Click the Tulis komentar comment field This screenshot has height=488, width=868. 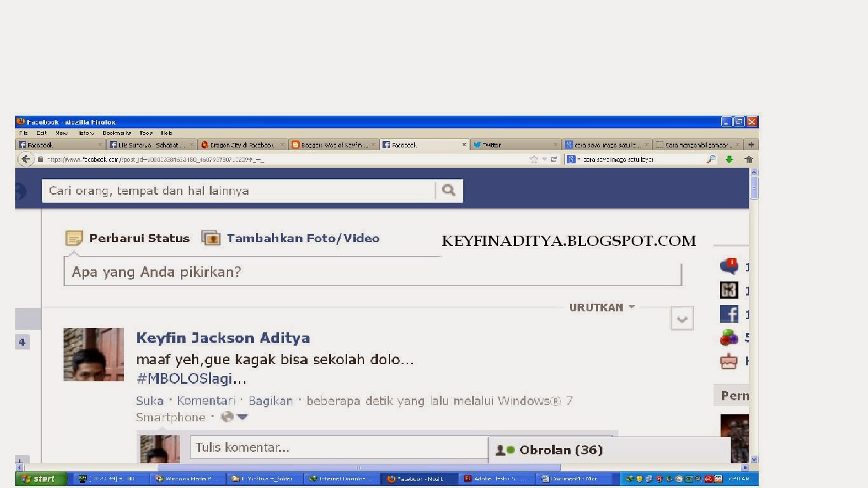coord(339,447)
